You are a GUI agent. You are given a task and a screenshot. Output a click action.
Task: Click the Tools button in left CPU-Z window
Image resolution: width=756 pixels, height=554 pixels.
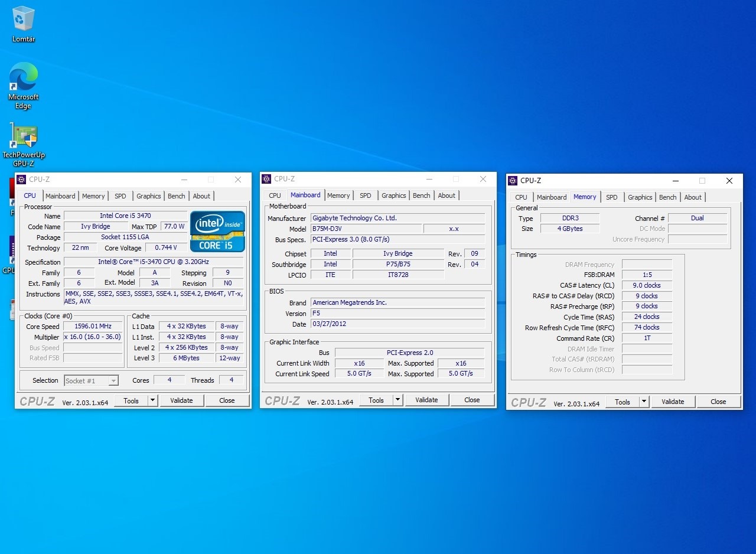(x=131, y=400)
